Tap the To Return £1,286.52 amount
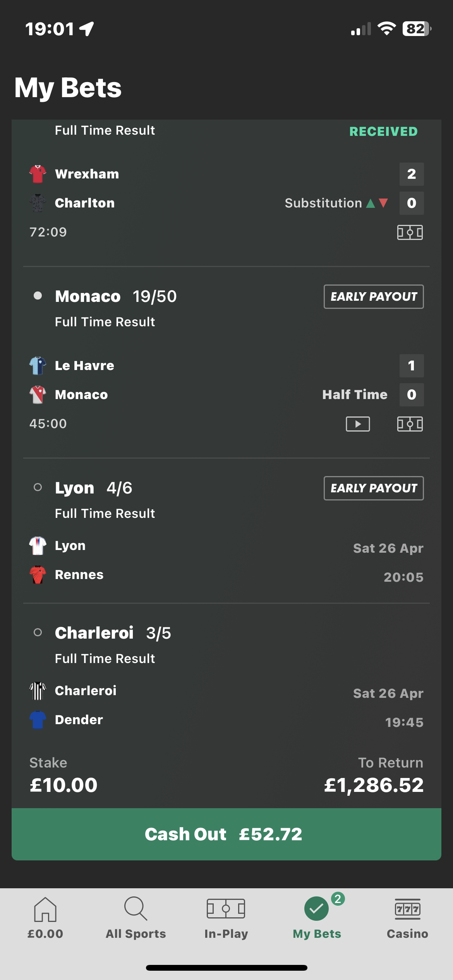 (x=374, y=785)
